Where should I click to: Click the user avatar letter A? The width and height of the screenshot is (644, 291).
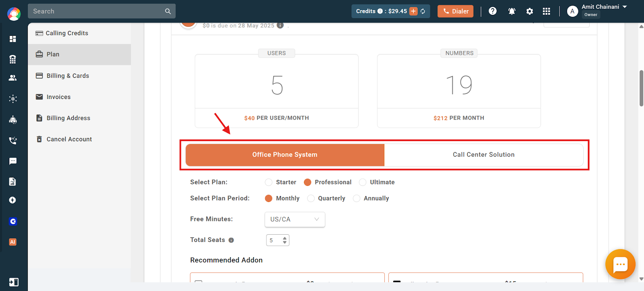(x=572, y=11)
